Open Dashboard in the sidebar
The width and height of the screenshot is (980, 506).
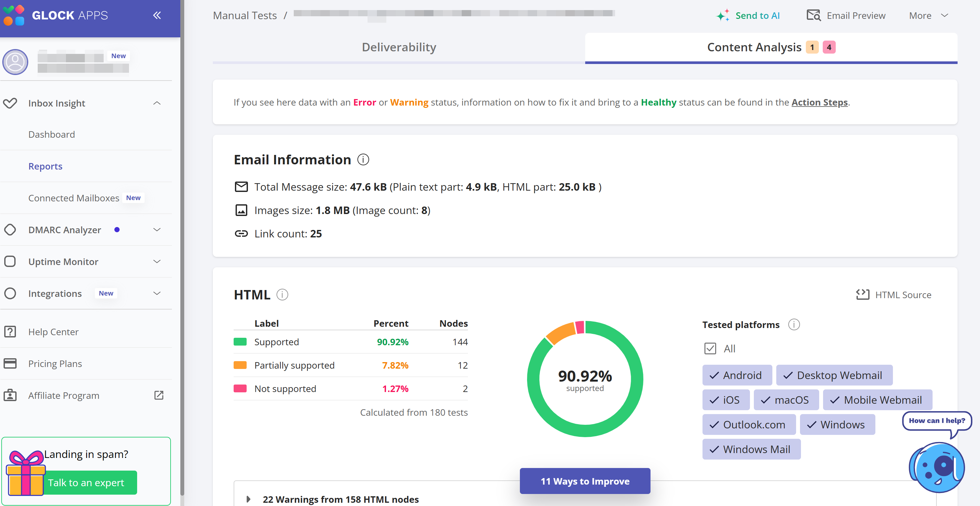[x=52, y=134]
